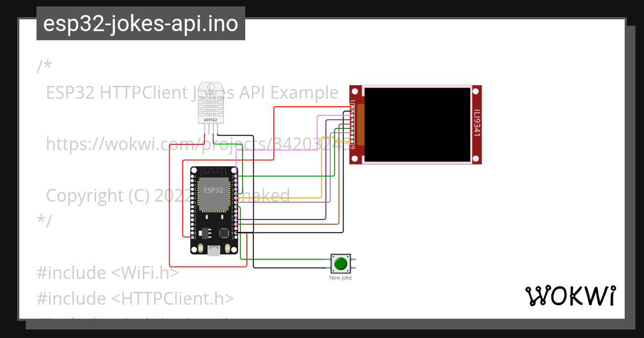The height and width of the screenshot is (338, 644).
Task: Click the #include <HTTPClient.h> code line
Action: click(x=135, y=298)
